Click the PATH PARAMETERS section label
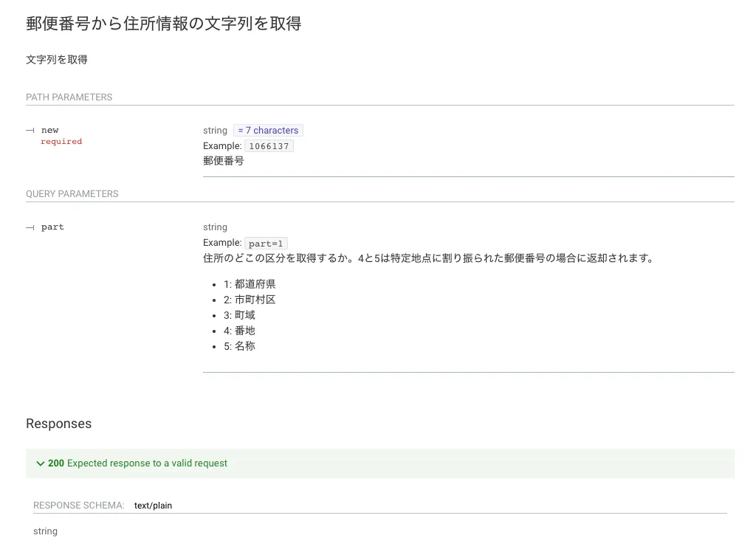756x541 pixels. pyautogui.click(x=69, y=97)
